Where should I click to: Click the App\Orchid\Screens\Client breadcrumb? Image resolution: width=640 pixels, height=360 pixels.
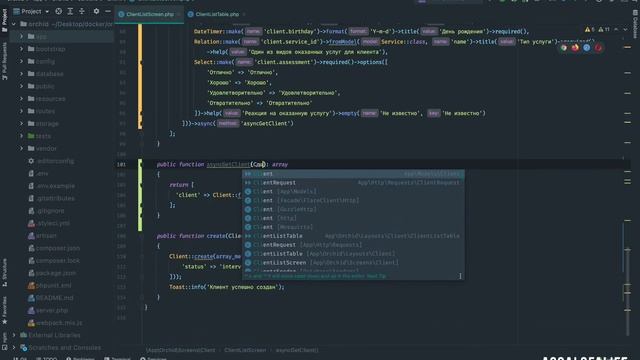point(180,350)
